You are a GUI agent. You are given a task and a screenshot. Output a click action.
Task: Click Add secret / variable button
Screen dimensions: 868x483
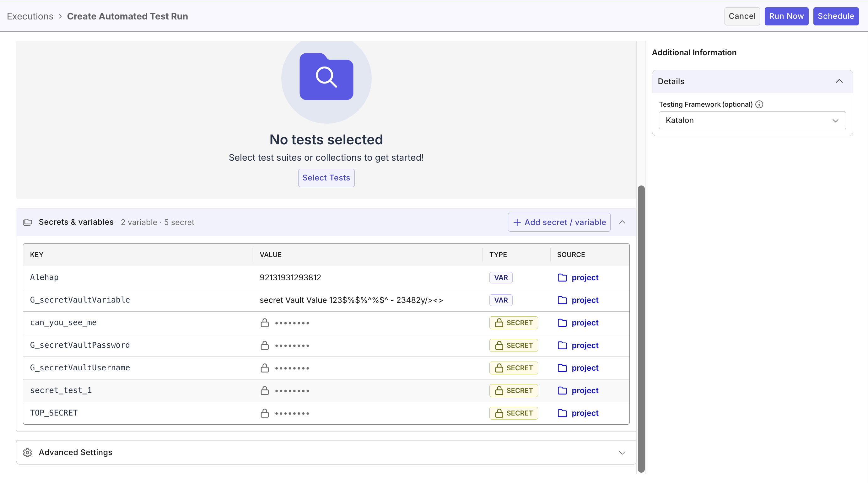(x=559, y=222)
